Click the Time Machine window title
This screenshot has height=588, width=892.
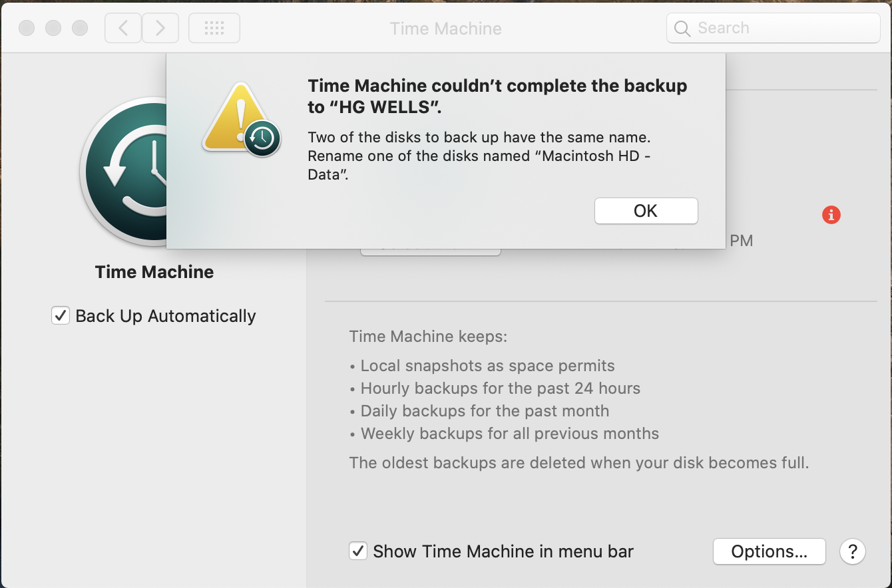[x=445, y=29]
